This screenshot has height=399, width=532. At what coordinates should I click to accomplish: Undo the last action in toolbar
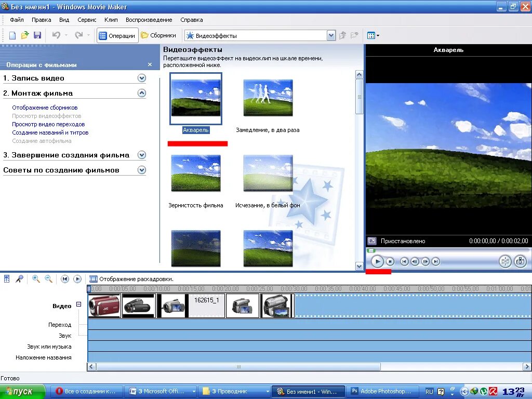[56, 35]
